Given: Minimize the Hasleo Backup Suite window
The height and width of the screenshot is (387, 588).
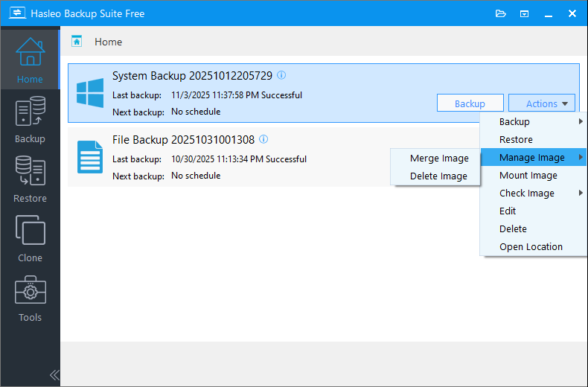Looking at the screenshot, I should 549,14.
